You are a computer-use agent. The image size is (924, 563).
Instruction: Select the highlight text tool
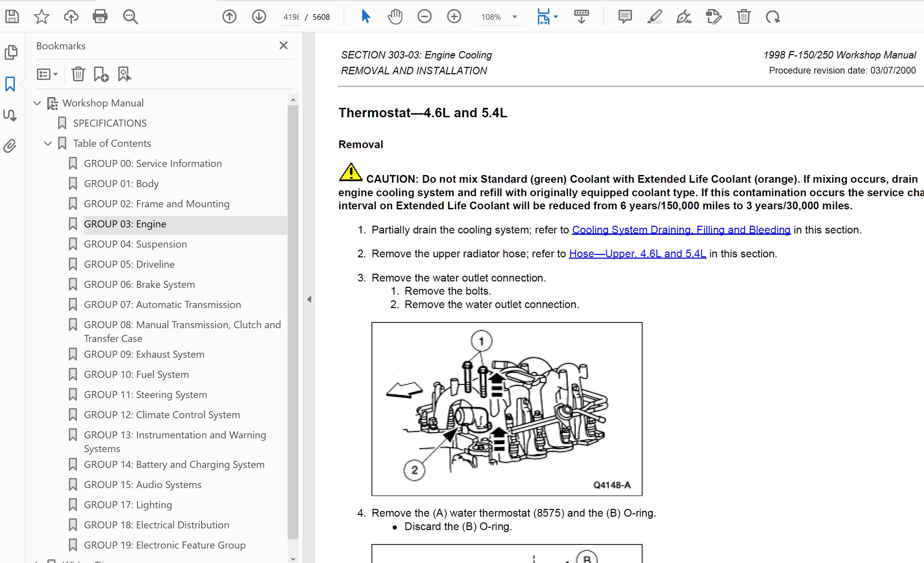655,17
